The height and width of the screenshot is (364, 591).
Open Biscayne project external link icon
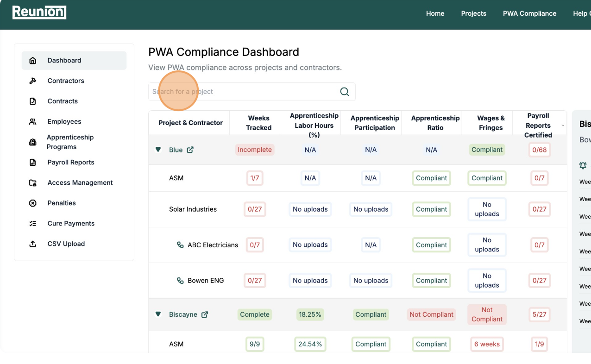pos(204,314)
